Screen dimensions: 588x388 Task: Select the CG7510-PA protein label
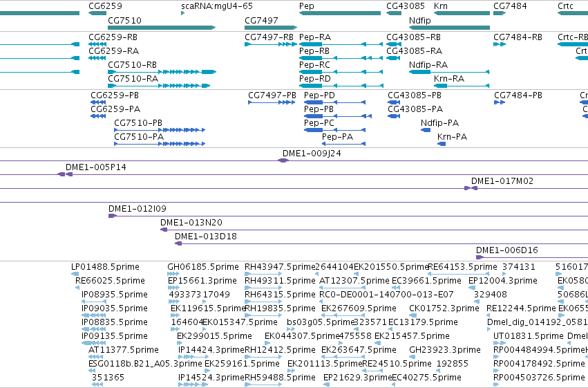[139, 137]
